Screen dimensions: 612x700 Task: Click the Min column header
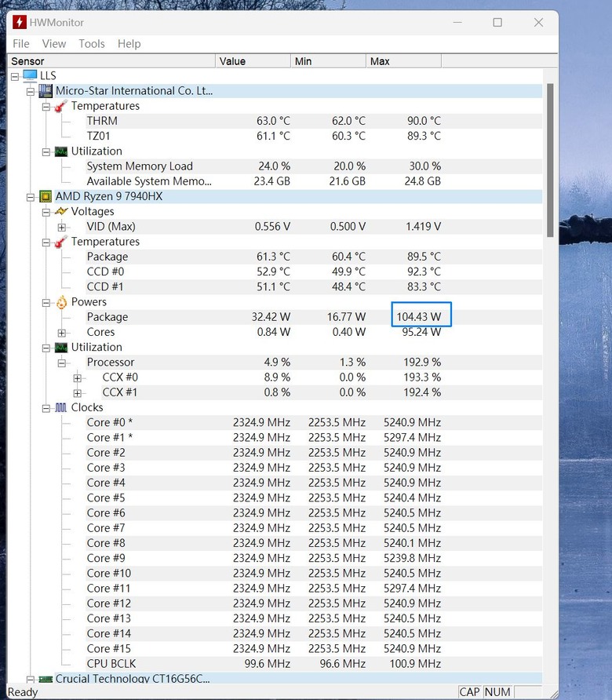(x=328, y=61)
